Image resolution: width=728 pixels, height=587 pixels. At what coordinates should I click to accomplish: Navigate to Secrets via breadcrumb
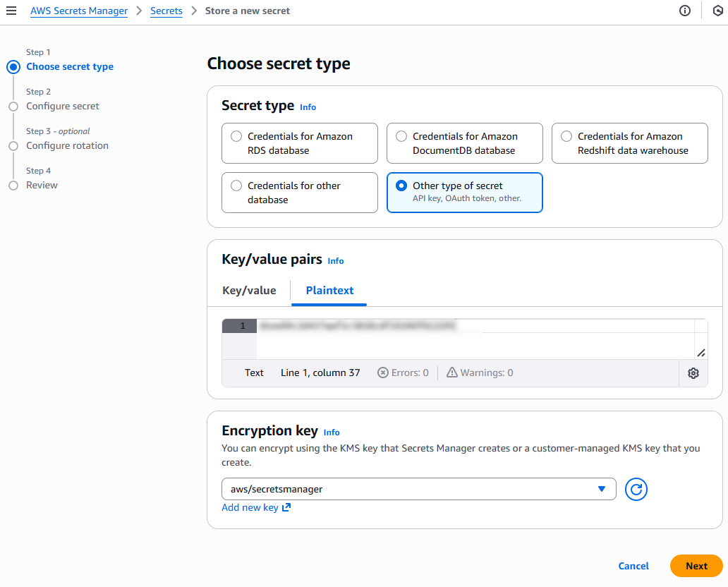coord(166,11)
